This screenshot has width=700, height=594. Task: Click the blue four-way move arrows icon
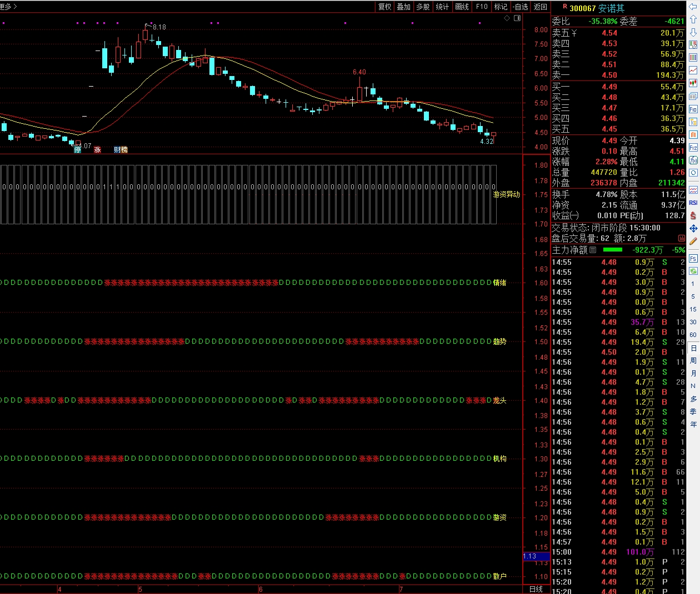pyautogui.click(x=693, y=228)
